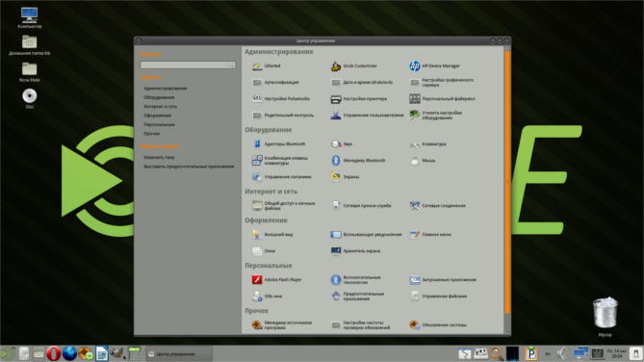Viewport: 644px width, 362px height.
Task: Open Управление питанием
Action: pyautogui.click(x=281, y=177)
